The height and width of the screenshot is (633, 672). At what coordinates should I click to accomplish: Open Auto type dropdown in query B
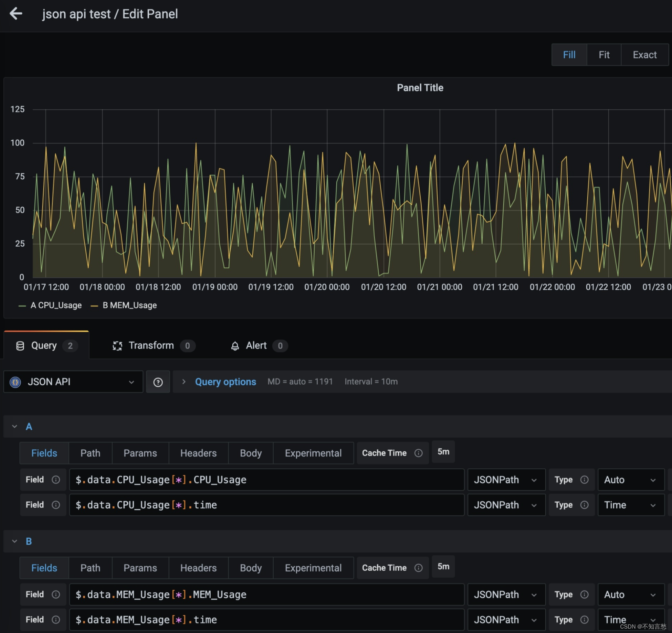(x=631, y=594)
